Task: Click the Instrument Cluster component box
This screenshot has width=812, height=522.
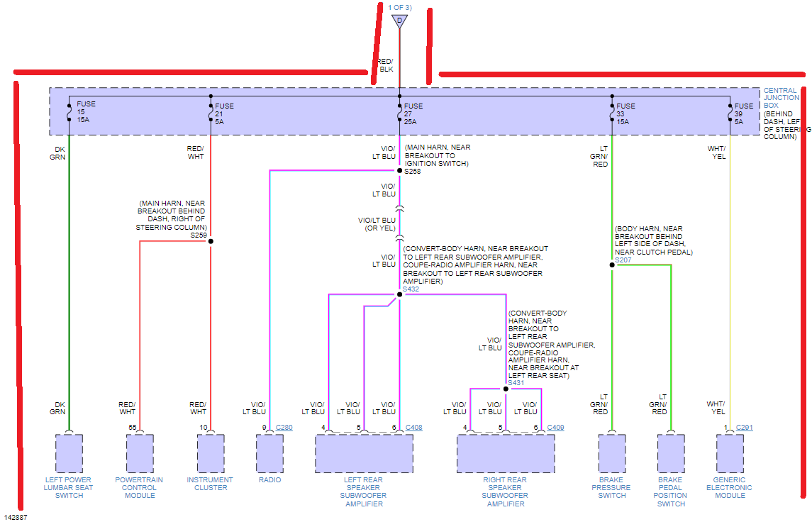Action: click(211, 453)
